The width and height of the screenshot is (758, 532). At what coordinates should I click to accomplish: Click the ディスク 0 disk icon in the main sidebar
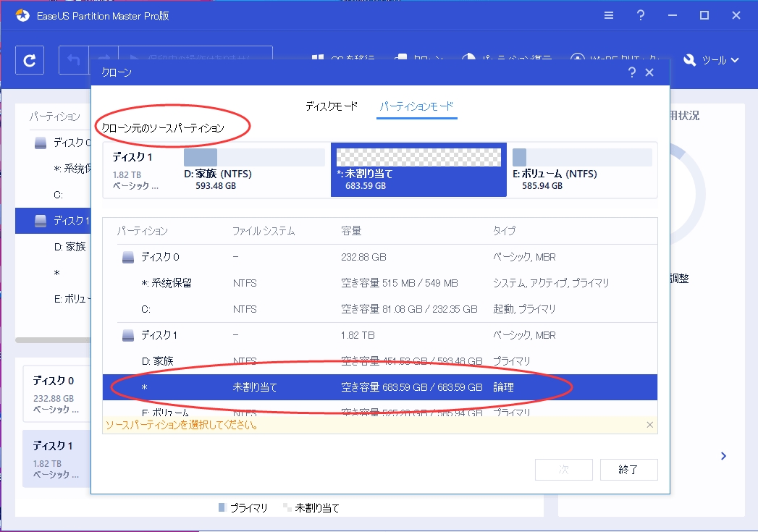pyautogui.click(x=41, y=143)
